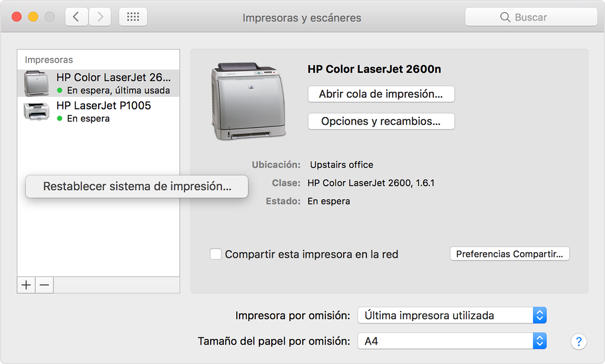Click HP Color LaserJet 2600, 1.6.1 class text
The height and width of the screenshot is (364, 605).
[371, 182]
